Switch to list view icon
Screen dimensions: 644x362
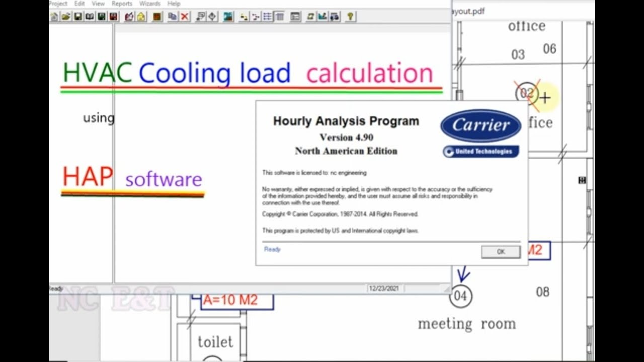tap(268, 17)
